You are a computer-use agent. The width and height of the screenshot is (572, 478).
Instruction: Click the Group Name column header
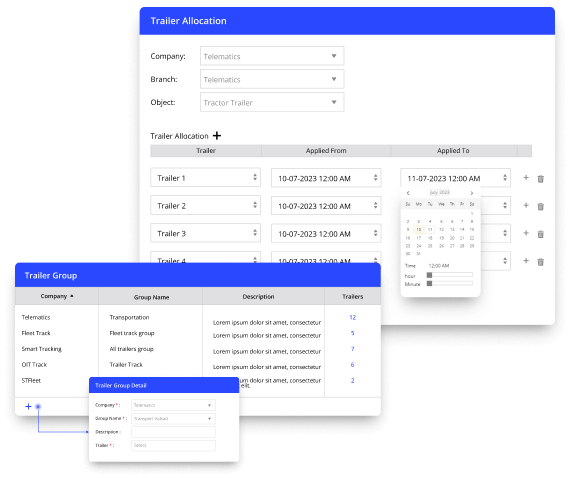151,297
